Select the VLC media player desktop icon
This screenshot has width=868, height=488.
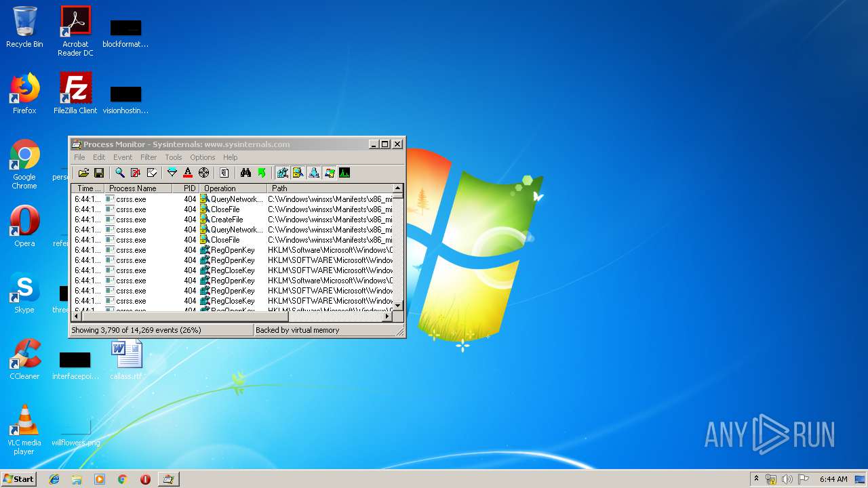tap(24, 430)
